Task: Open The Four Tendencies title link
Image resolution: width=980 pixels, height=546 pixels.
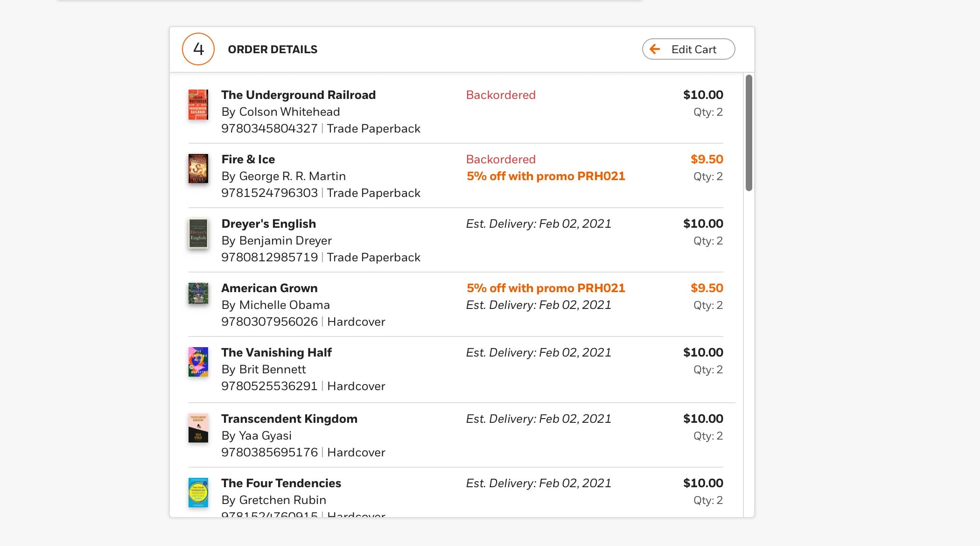Action: click(281, 483)
